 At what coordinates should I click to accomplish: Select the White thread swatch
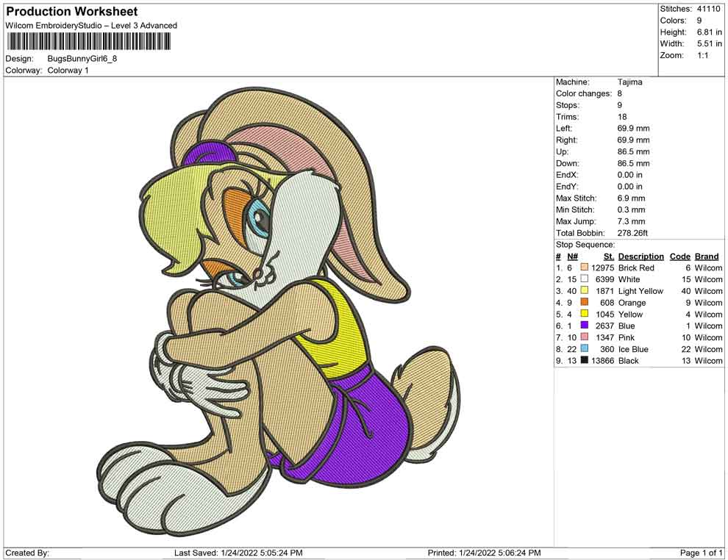coord(585,279)
